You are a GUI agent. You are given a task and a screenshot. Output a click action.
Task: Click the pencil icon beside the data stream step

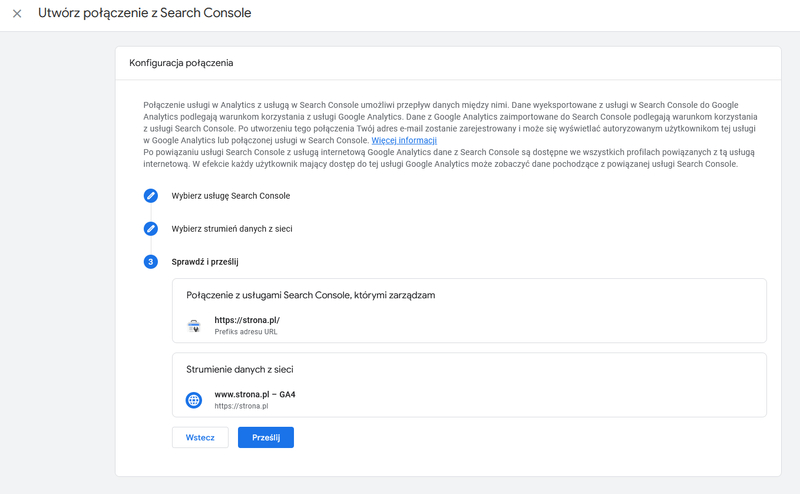point(151,229)
